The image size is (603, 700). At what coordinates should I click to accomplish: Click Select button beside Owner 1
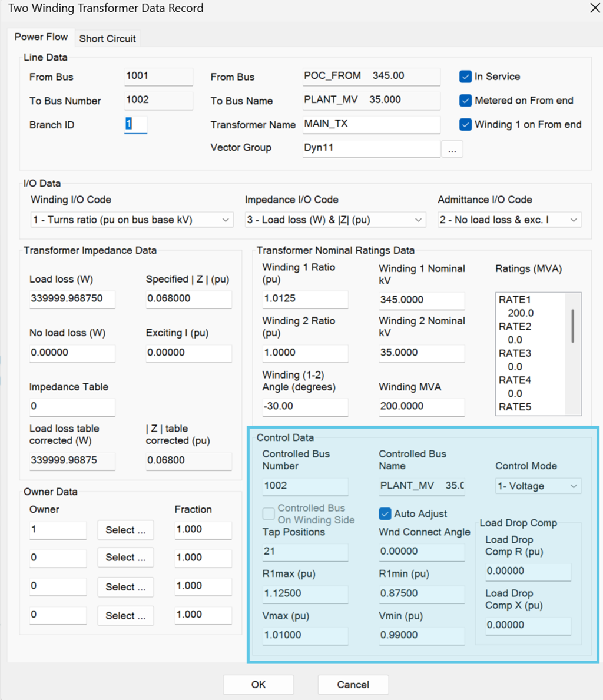pyautogui.click(x=125, y=530)
